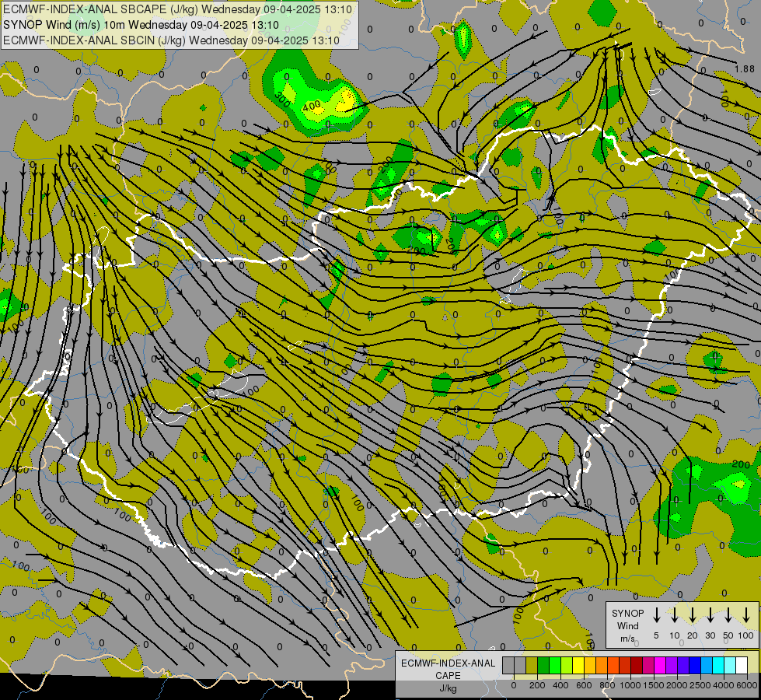Click the wind arrow above the 5 label
Viewport: 761px width, 700px height.
656,615
